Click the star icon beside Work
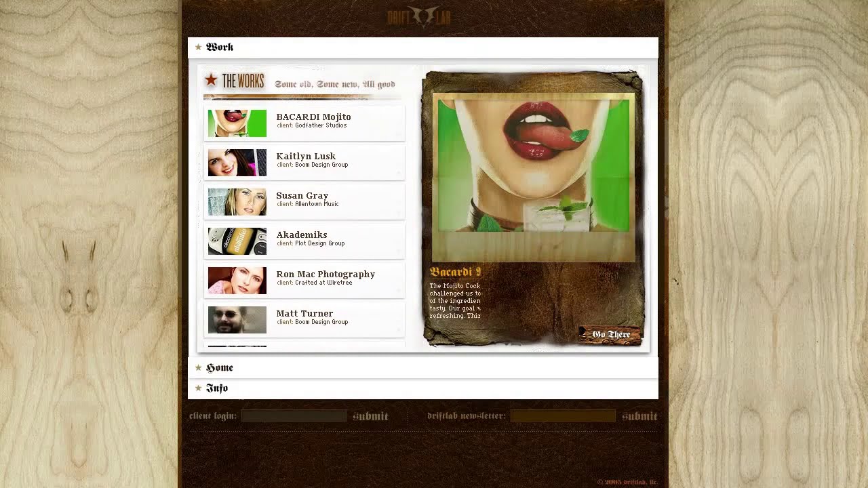Image resolution: width=868 pixels, height=488 pixels. [198, 47]
